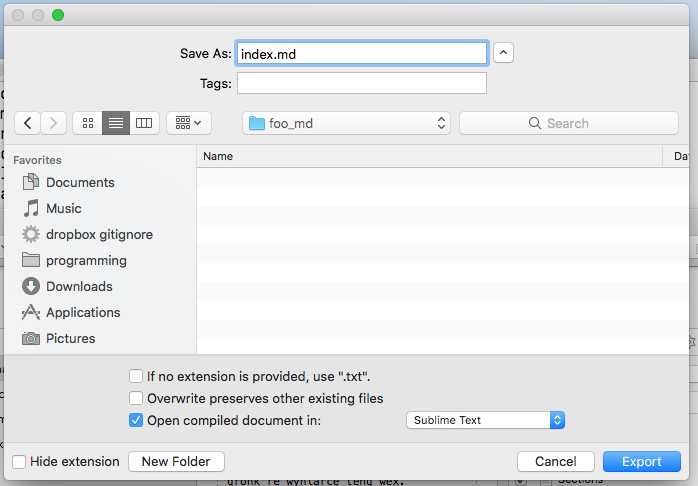
Task: Switch to icon view mode
Action: (x=88, y=123)
